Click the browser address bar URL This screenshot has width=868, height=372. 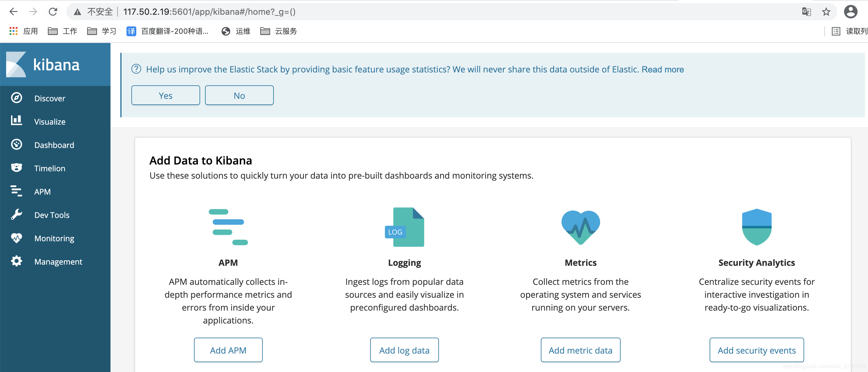point(209,12)
